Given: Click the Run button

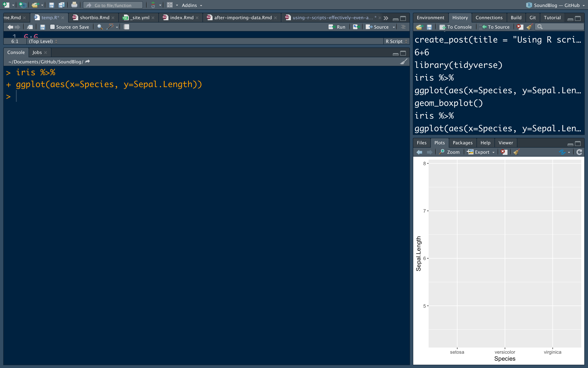Looking at the screenshot, I should point(337,27).
